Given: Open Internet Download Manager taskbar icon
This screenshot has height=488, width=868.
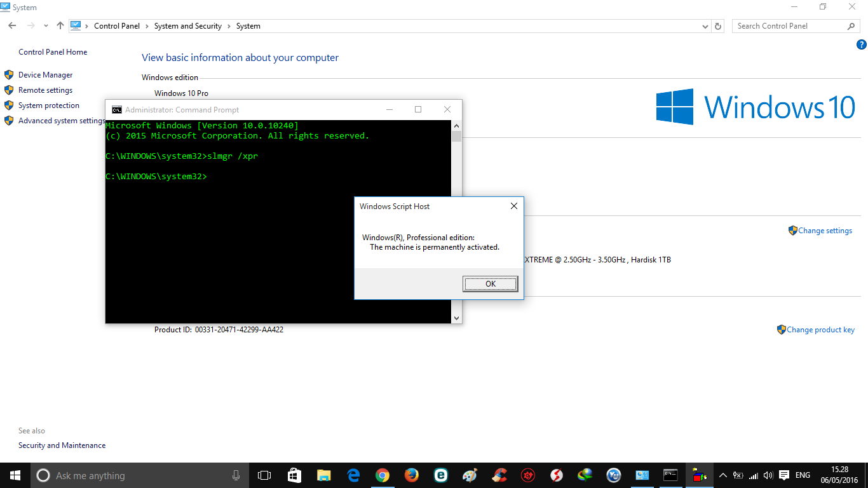Looking at the screenshot, I should tap(585, 475).
